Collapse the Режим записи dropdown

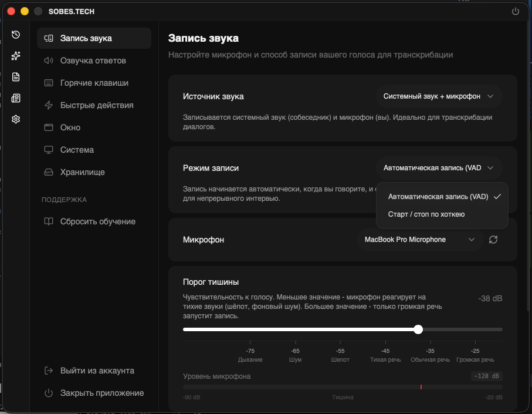[x=438, y=168]
